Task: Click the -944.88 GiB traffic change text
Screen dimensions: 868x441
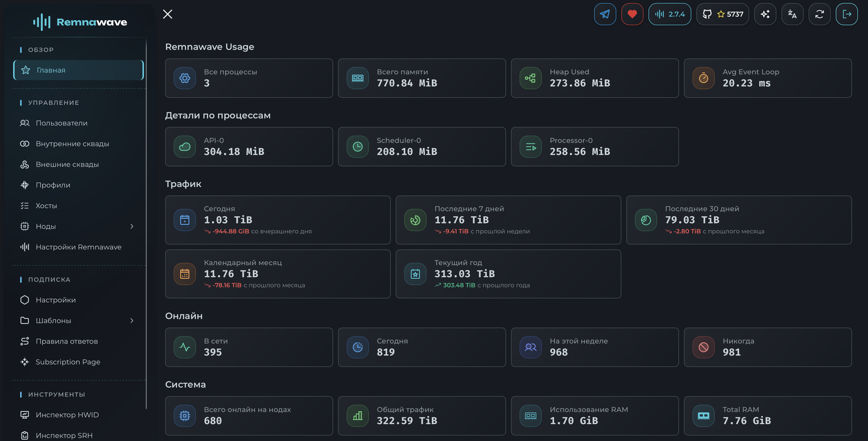Action: point(231,231)
